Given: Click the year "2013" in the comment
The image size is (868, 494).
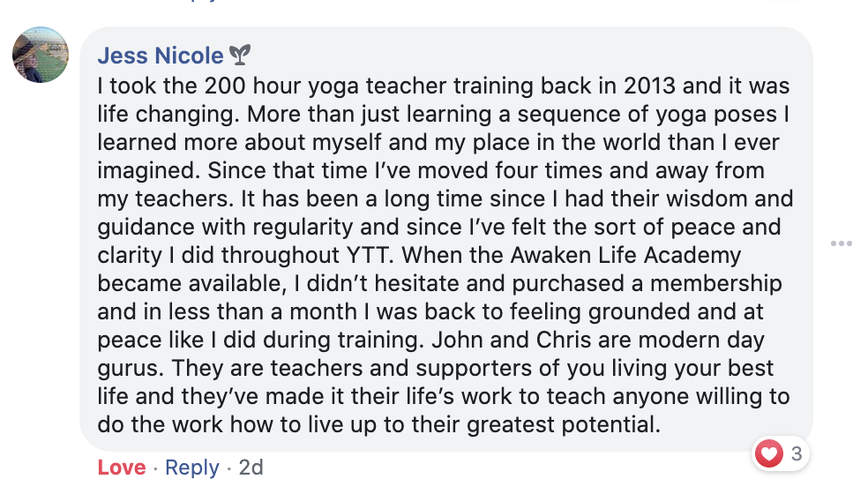Looking at the screenshot, I should pyautogui.click(x=649, y=86).
